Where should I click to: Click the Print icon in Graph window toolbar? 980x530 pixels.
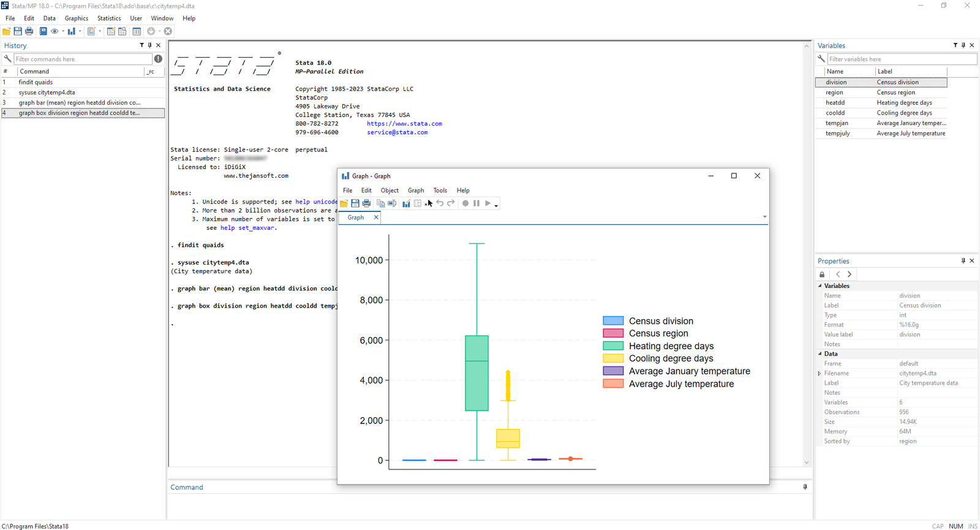click(x=366, y=203)
